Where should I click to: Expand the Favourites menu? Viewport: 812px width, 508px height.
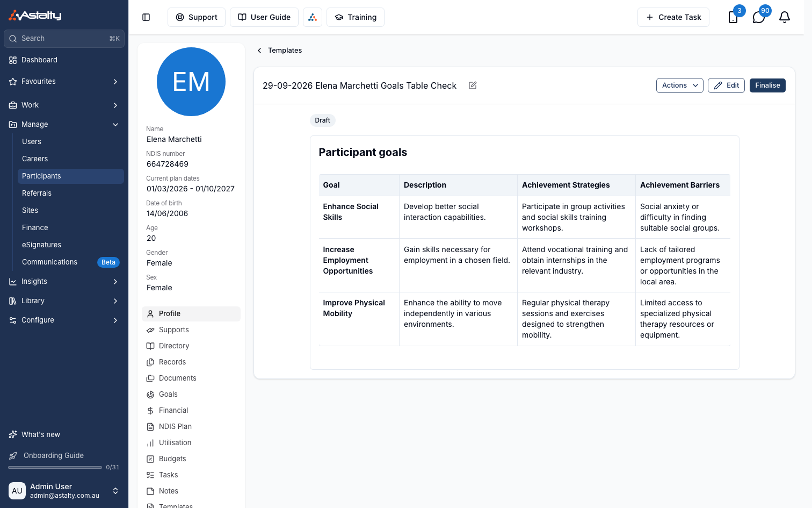(x=64, y=82)
